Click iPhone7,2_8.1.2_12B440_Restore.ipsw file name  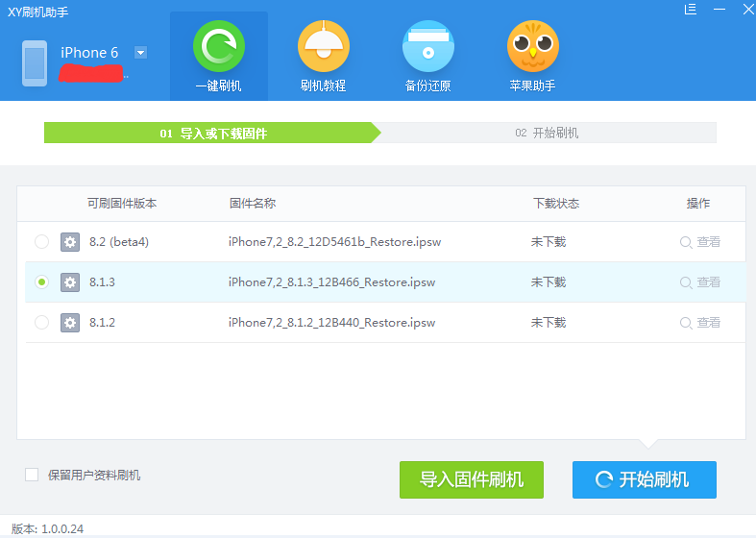pyautogui.click(x=331, y=323)
